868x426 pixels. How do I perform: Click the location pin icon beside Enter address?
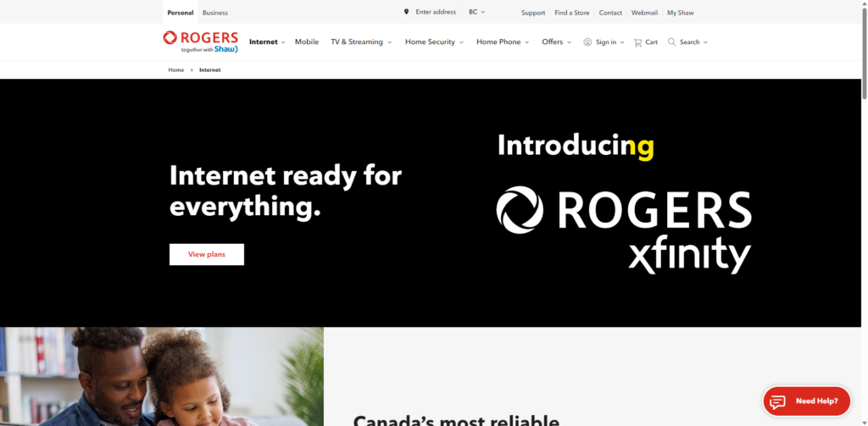tap(406, 12)
